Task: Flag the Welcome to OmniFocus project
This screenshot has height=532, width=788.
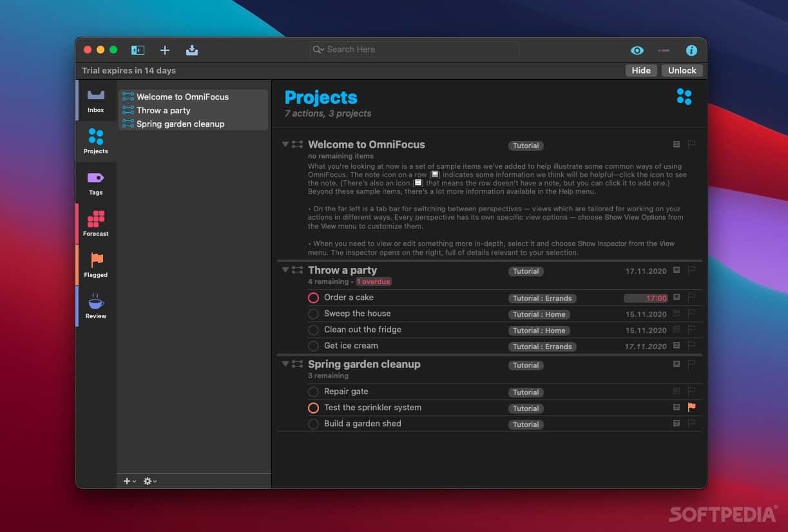Action: (x=691, y=144)
